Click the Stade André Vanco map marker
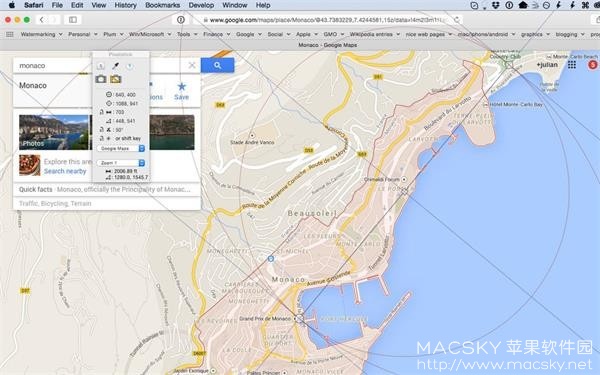Screen dimensions: 600x375 (252, 135)
